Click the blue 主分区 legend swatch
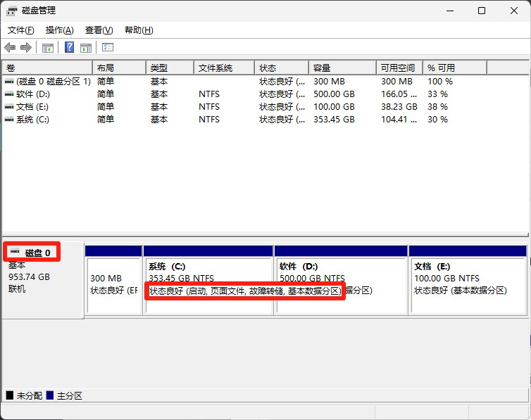The width and height of the screenshot is (531, 420). [x=50, y=395]
